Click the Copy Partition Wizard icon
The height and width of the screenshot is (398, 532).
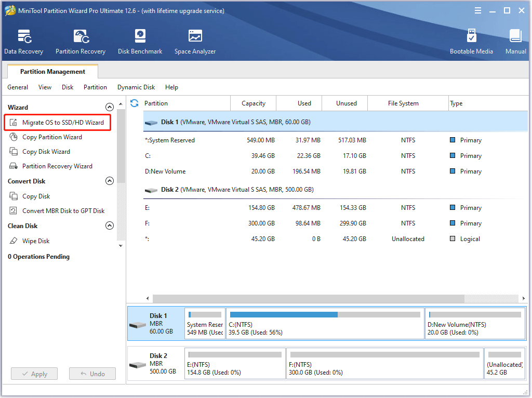13,137
